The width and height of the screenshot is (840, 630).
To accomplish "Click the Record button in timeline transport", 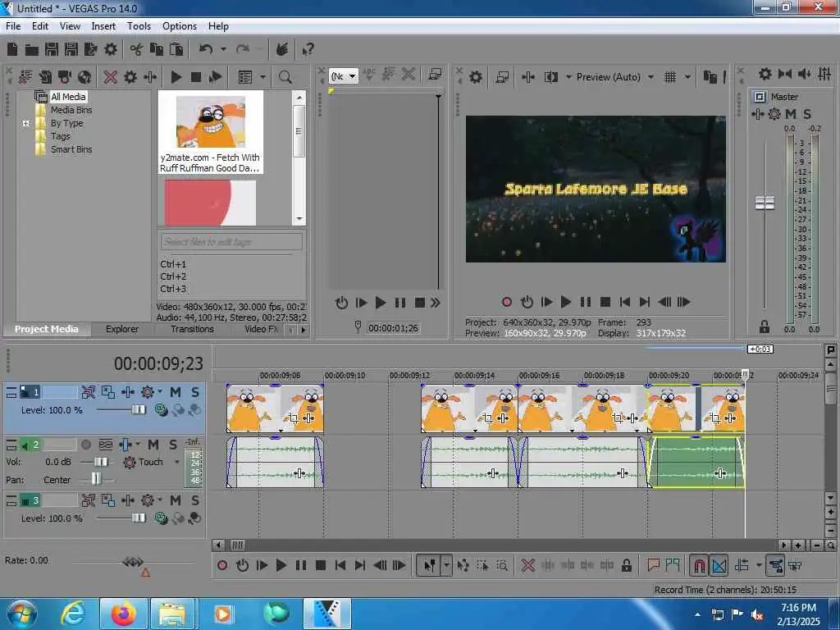I will coord(222,565).
